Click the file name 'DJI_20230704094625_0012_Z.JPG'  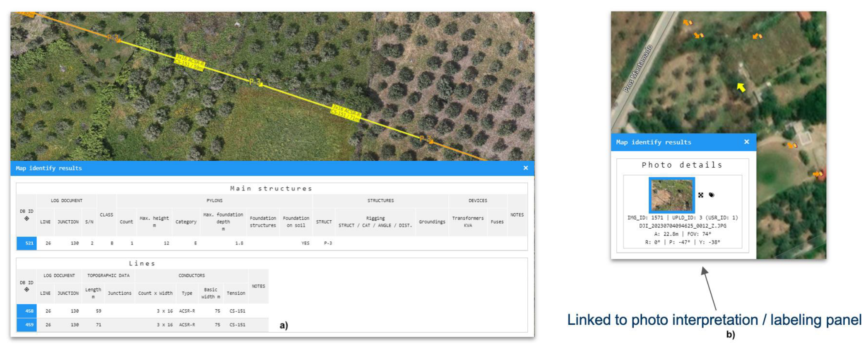coord(683,226)
